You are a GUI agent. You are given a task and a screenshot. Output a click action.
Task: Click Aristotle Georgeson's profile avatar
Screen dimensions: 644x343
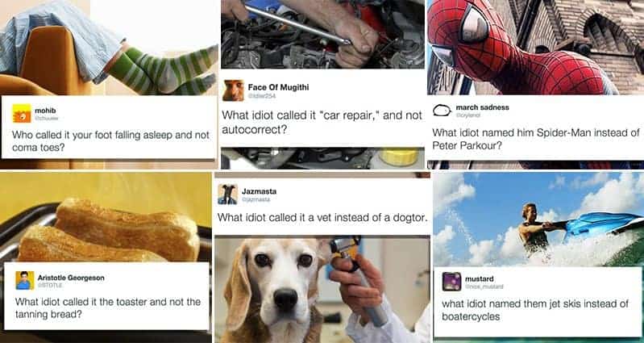(x=25, y=280)
